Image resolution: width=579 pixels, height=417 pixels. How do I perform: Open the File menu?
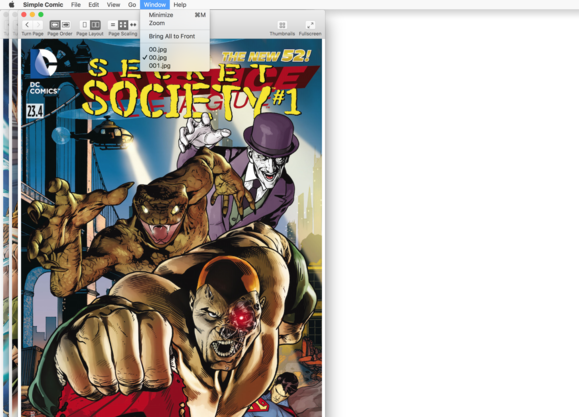pos(76,4)
